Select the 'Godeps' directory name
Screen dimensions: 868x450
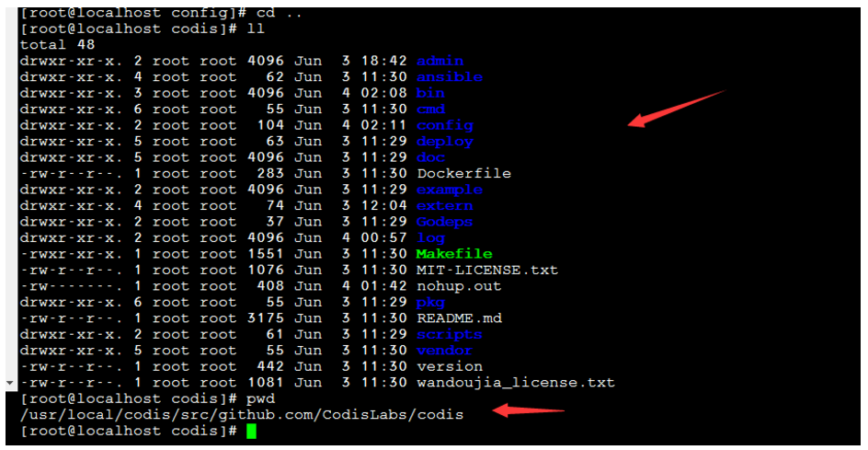[x=445, y=222]
